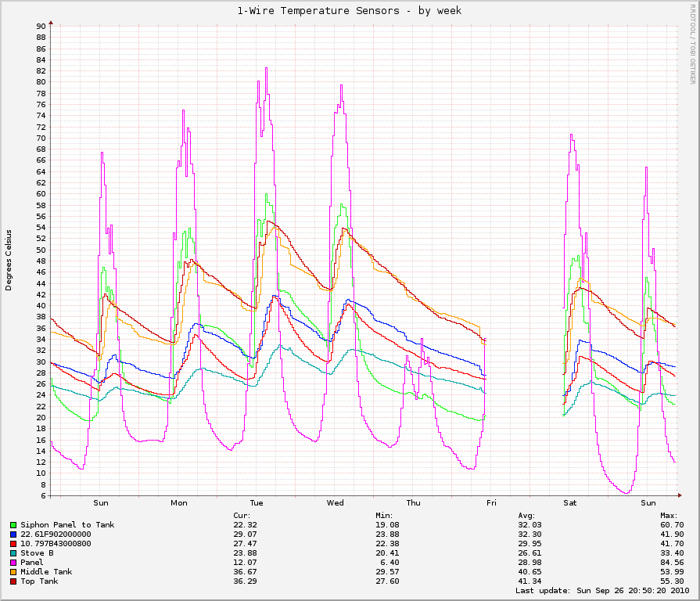Screen dimensions: 700x601
Task: Click the 90 tick label on the temperature axis
Action: tap(41, 27)
